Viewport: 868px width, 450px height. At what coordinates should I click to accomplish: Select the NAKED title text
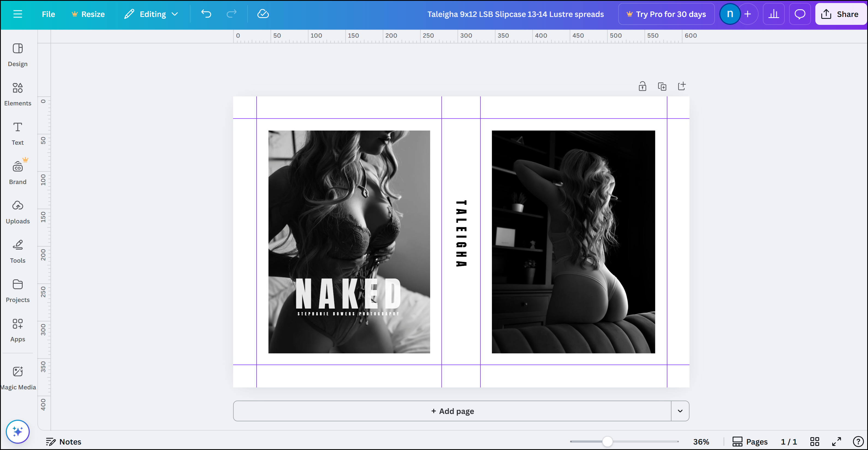pyautogui.click(x=348, y=294)
